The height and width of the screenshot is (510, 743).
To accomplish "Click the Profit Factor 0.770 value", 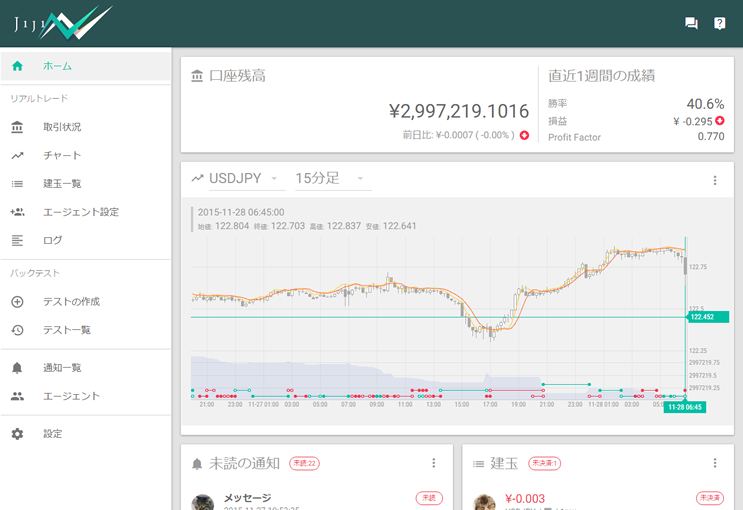I will 711,137.
